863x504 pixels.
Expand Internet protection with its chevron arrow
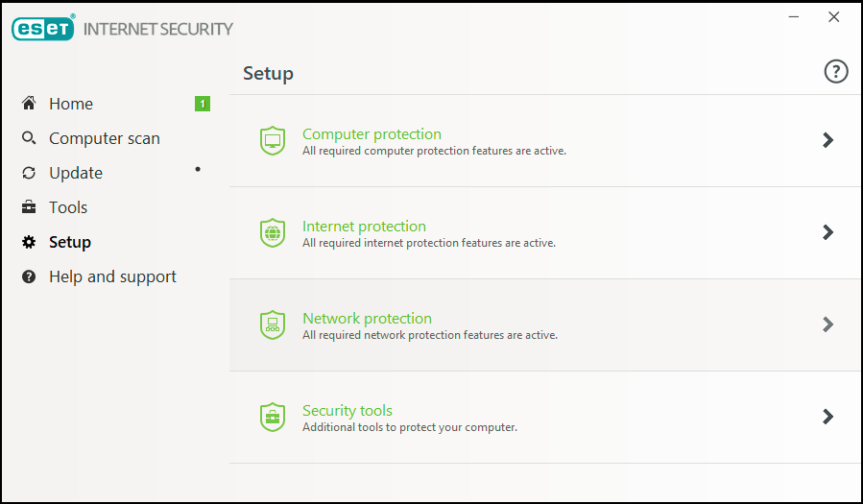pos(827,232)
